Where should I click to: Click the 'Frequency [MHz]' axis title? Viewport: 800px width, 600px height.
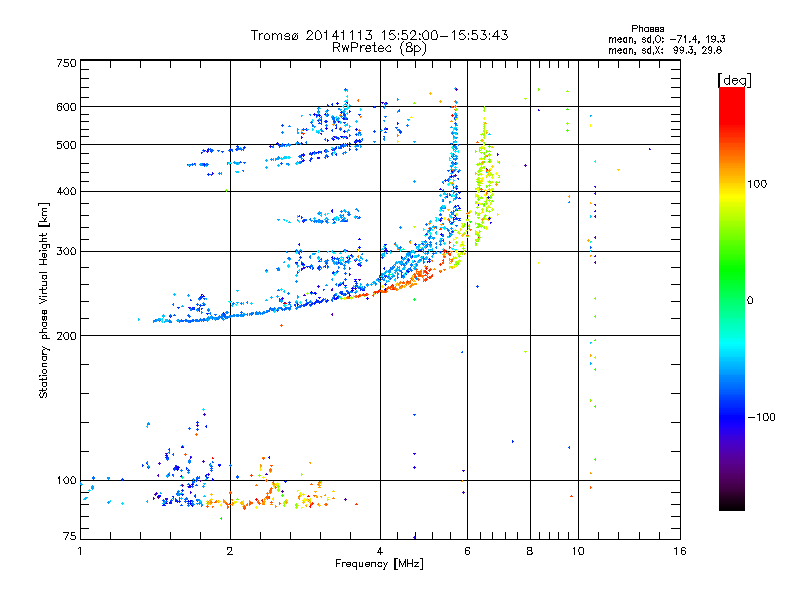379,564
